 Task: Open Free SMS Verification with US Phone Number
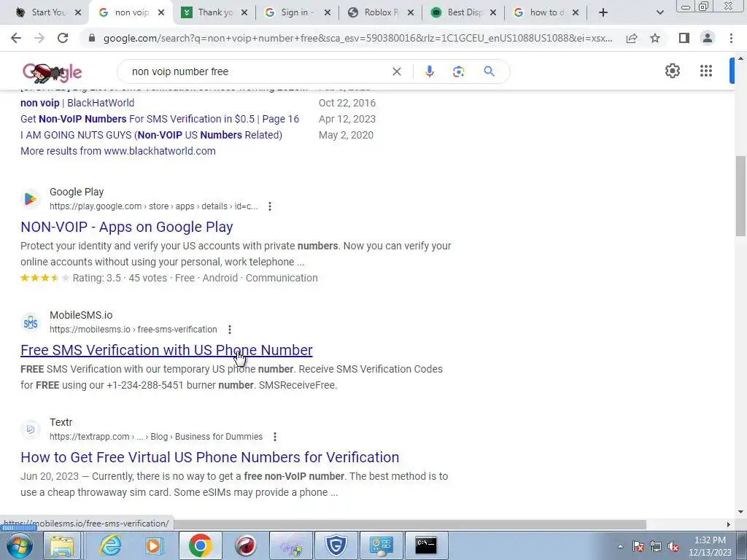(166, 350)
